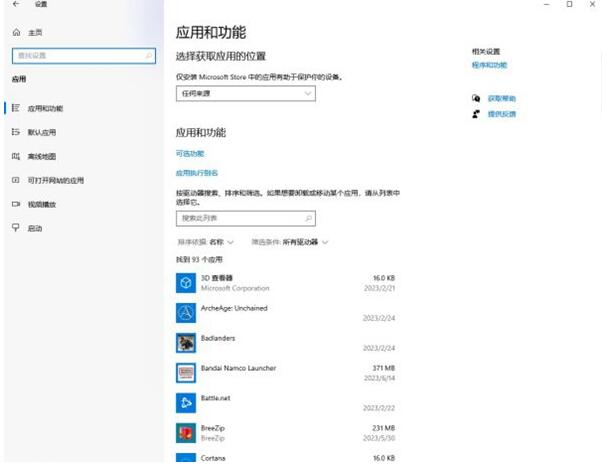Click the 查找设置 search field

[x=84, y=56]
